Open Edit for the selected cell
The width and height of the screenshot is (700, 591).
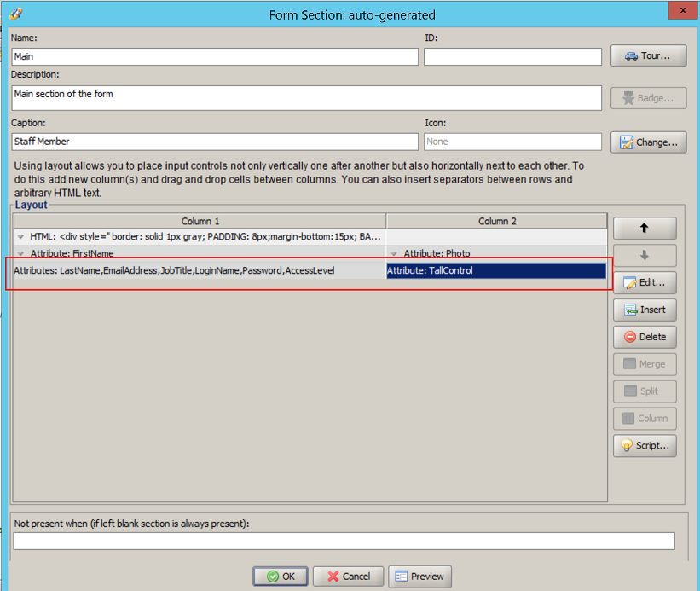point(645,282)
